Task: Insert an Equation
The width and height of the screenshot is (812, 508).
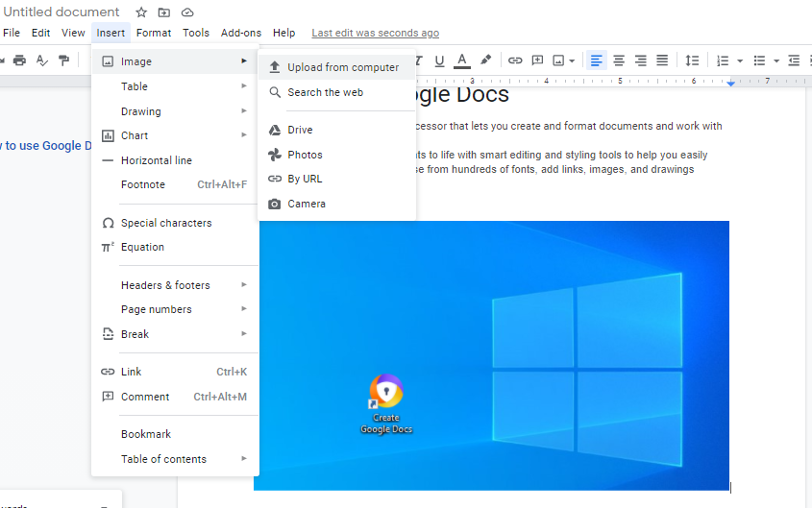Action: click(x=175, y=247)
